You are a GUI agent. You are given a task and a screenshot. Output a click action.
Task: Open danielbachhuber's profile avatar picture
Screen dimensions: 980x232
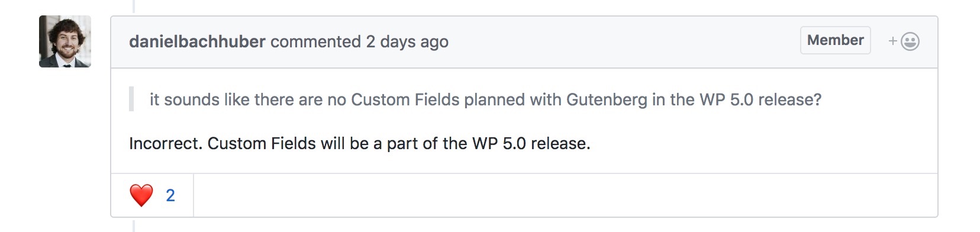[x=65, y=41]
